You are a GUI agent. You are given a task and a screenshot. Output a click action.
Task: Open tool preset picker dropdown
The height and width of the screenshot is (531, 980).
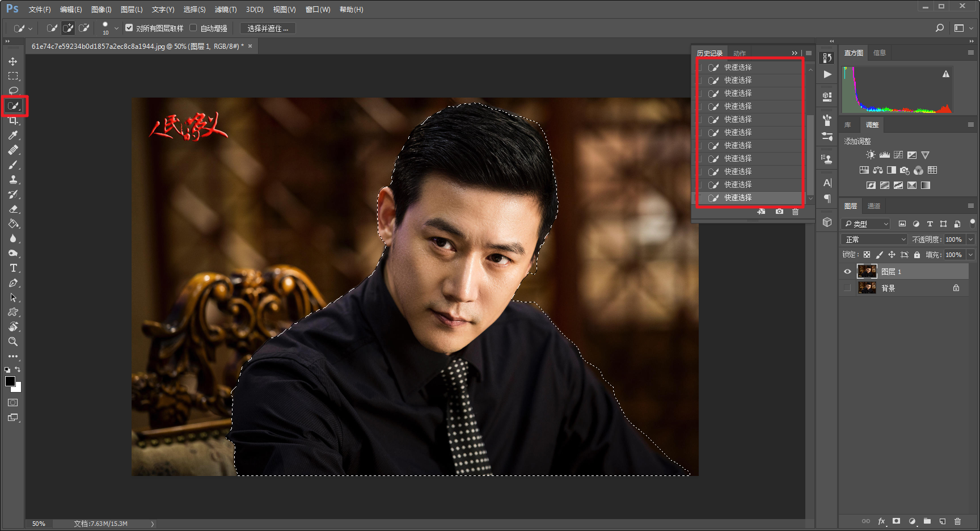[30, 28]
